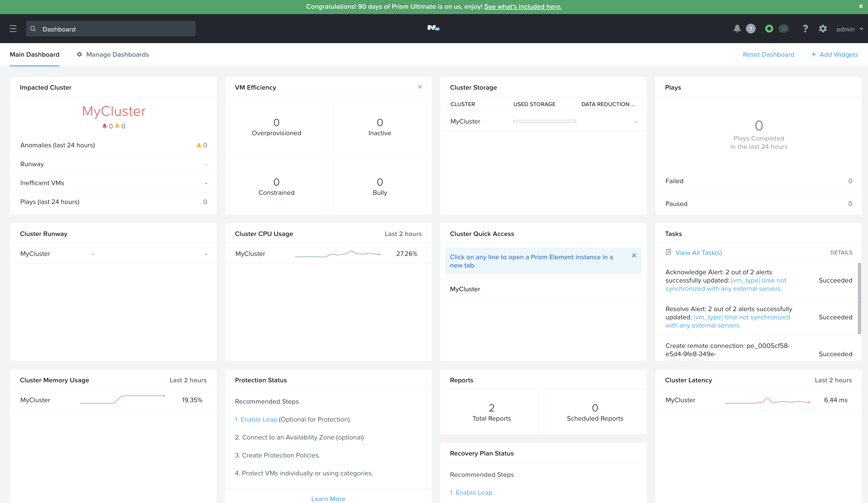Screen dimensions: 868x503
Task: Click the Bully VMs count
Action: tap(380, 182)
